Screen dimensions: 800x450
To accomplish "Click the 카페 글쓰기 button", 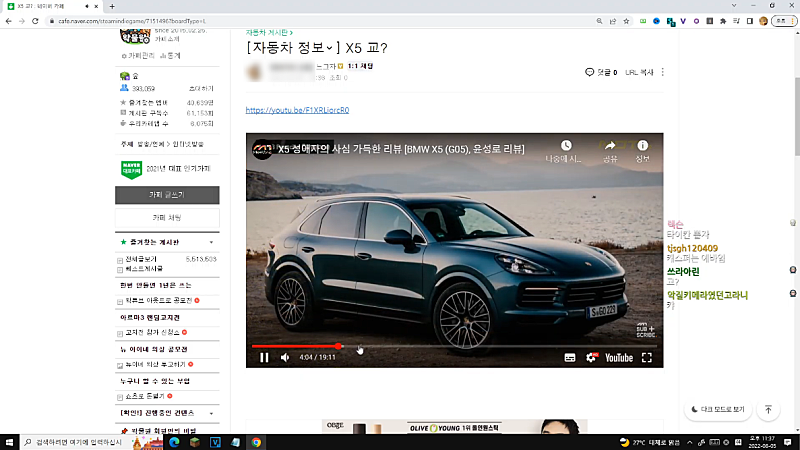I will pos(167,195).
